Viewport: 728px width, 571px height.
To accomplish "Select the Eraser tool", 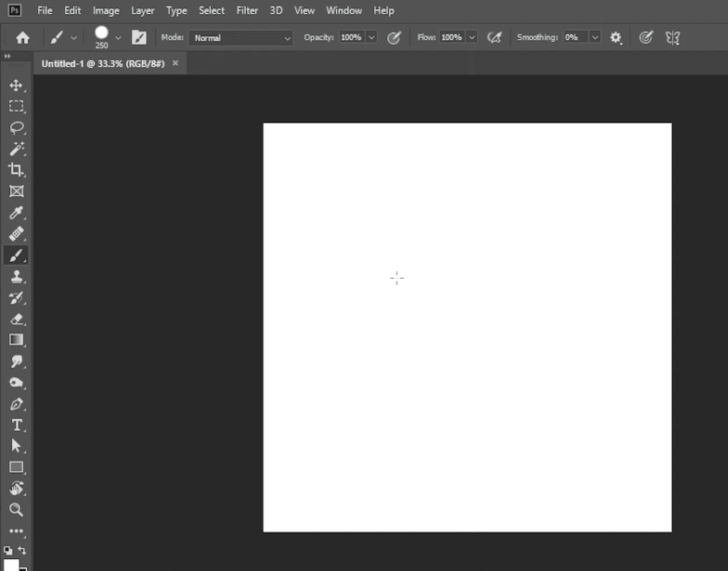I will click(x=16, y=319).
